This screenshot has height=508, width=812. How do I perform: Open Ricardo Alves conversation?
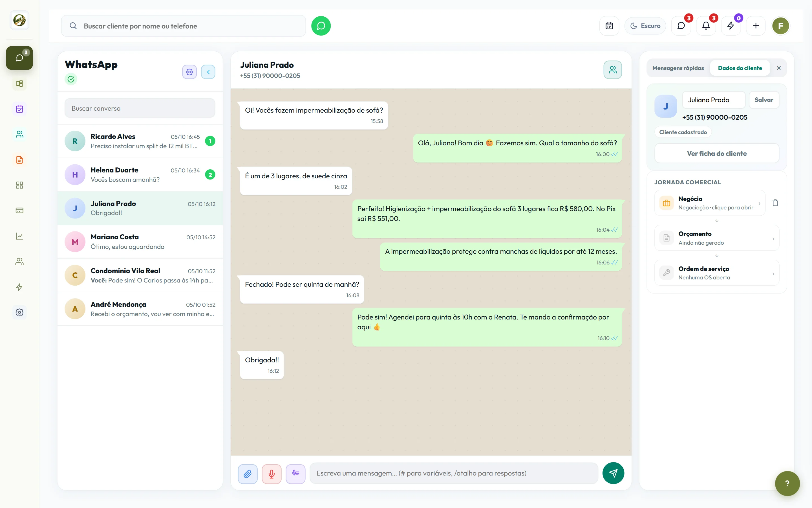coord(140,141)
